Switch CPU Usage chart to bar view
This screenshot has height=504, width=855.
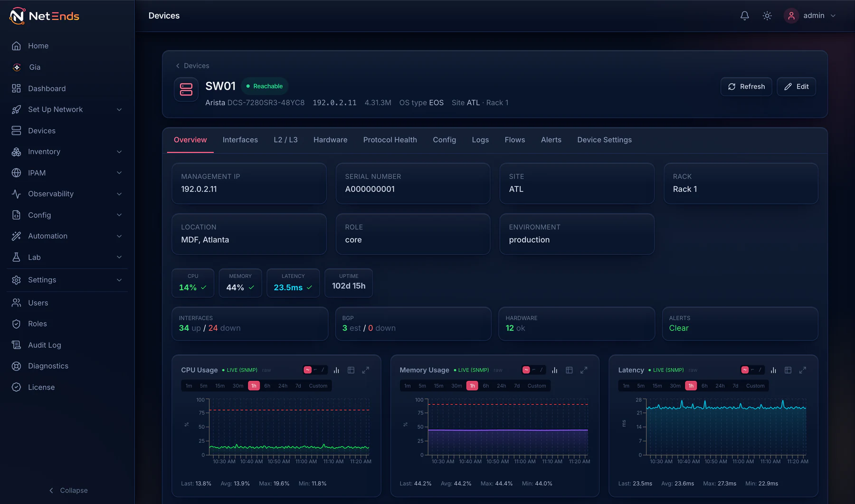pos(336,370)
